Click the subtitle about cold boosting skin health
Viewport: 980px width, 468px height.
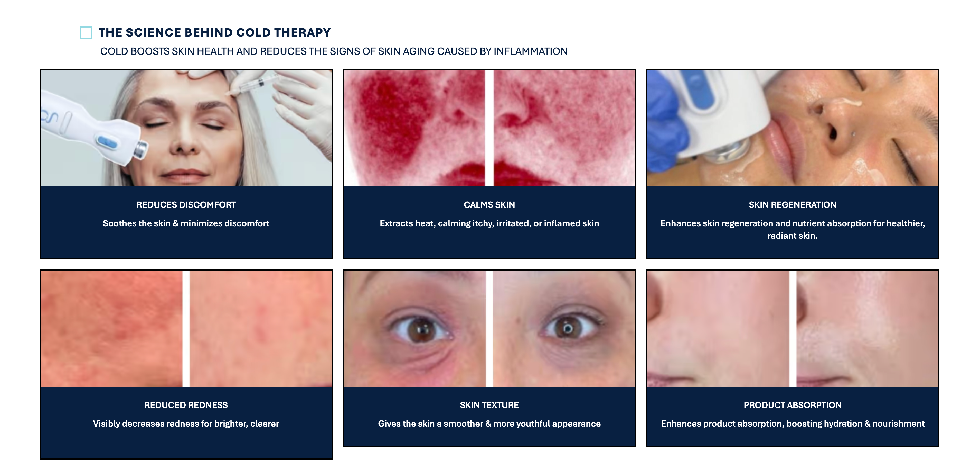click(334, 51)
